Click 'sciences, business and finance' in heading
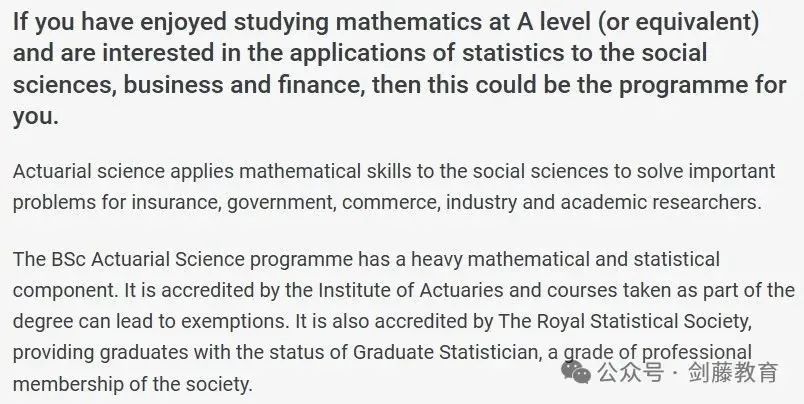The image size is (804, 404). coord(187,85)
